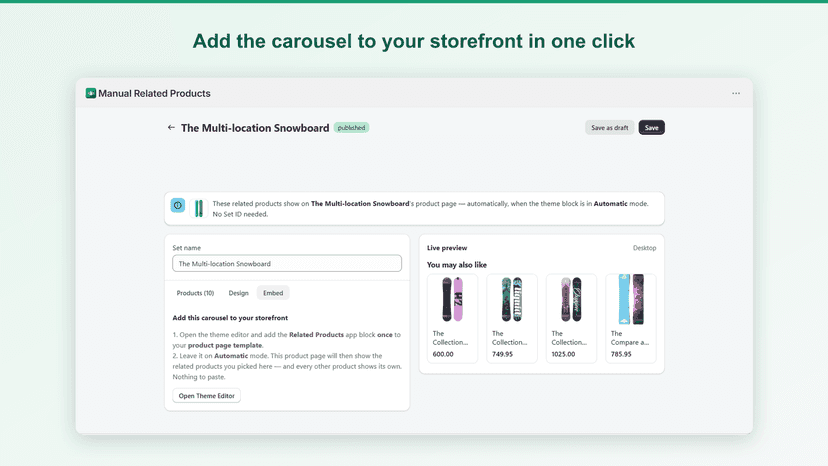Open the three-dot more options menu
The width and height of the screenshot is (828, 466).
pyautogui.click(x=736, y=94)
